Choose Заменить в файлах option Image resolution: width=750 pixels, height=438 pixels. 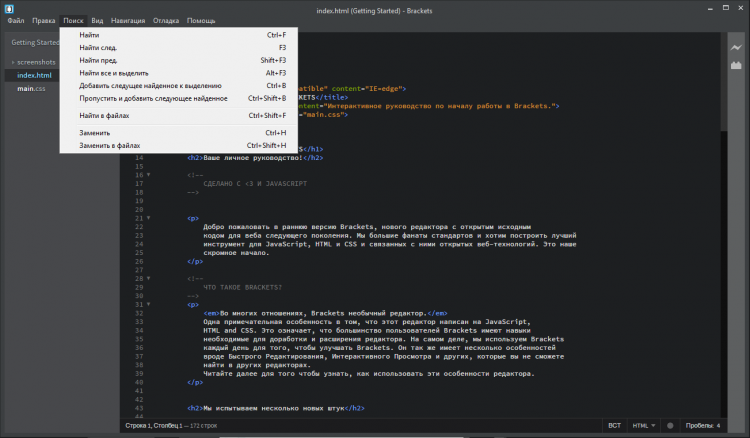110,145
